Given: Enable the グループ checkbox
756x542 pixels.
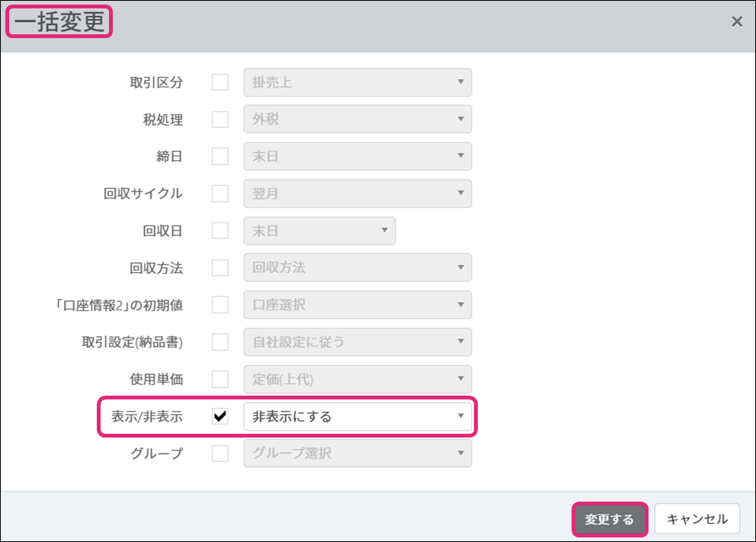Looking at the screenshot, I should pos(220,454).
